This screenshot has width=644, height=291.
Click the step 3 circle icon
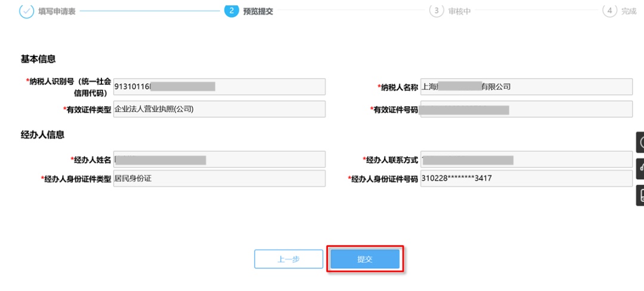(436, 11)
